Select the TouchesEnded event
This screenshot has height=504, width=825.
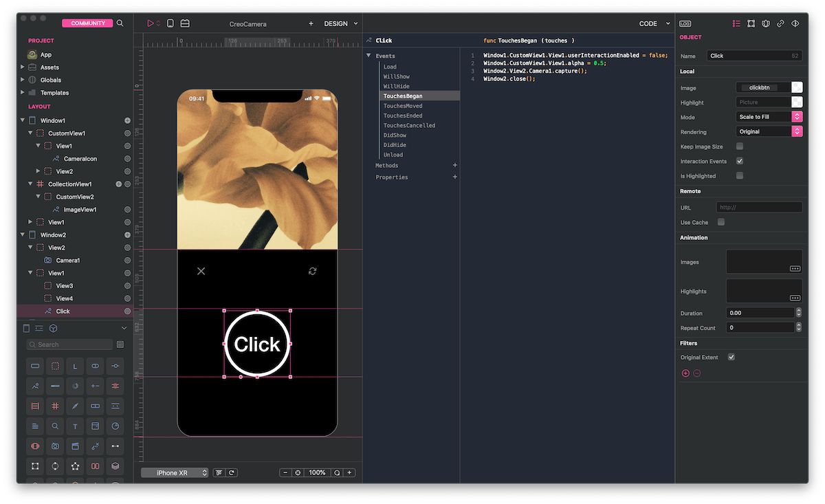[x=403, y=116]
